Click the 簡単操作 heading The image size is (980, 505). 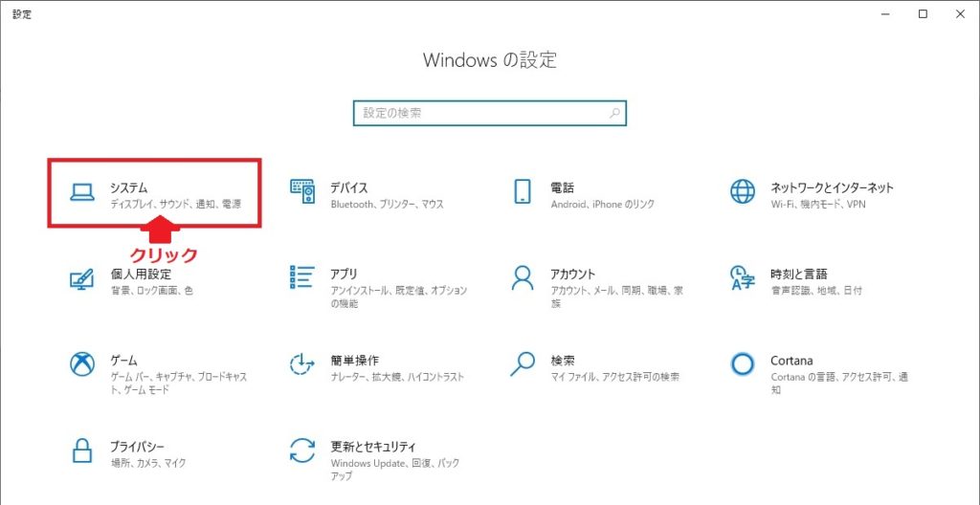pyautogui.click(x=354, y=361)
